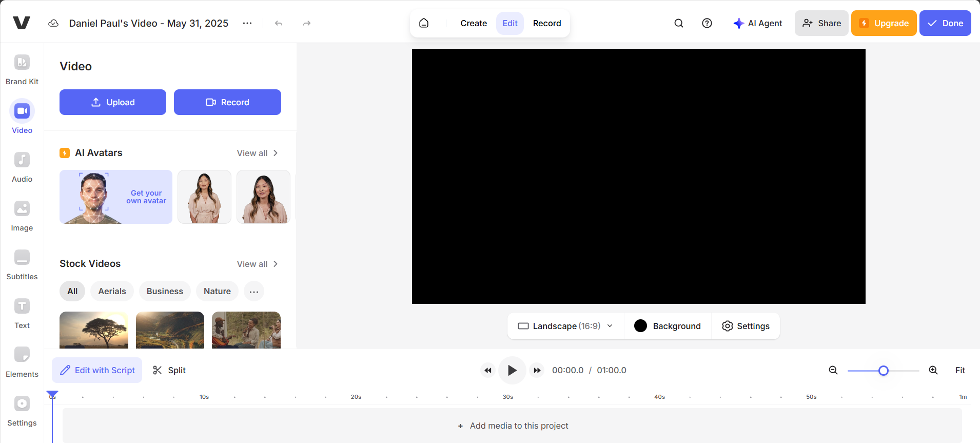This screenshot has width=980, height=443.
Task: Open Edit with Script
Action: 97,370
